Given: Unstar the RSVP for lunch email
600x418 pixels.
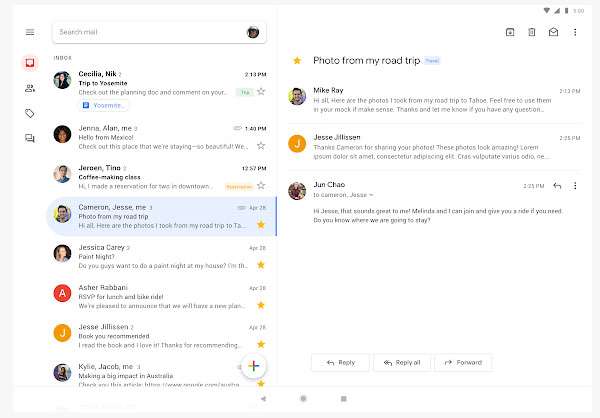Looking at the screenshot, I should point(261,305).
